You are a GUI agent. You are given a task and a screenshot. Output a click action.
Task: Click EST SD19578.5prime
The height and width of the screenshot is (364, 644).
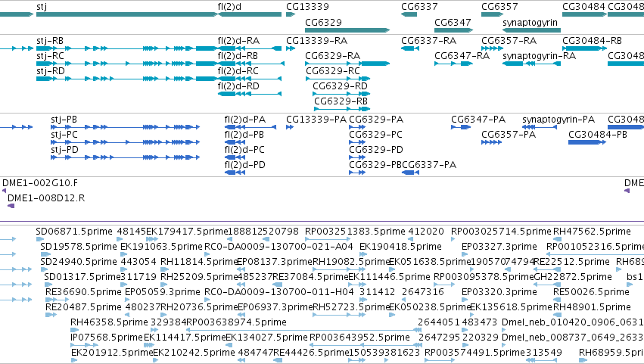pos(79,247)
